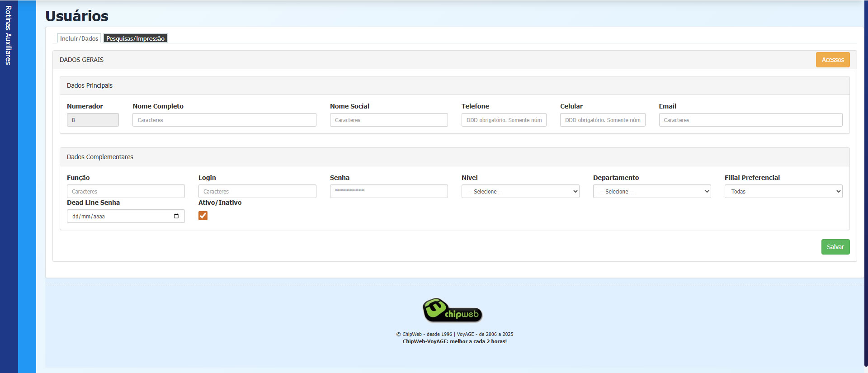Image resolution: width=868 pixels, height=373 pixels.
Task: Click into the Login field
Action: pyautogui.click(x=257, y=191)
